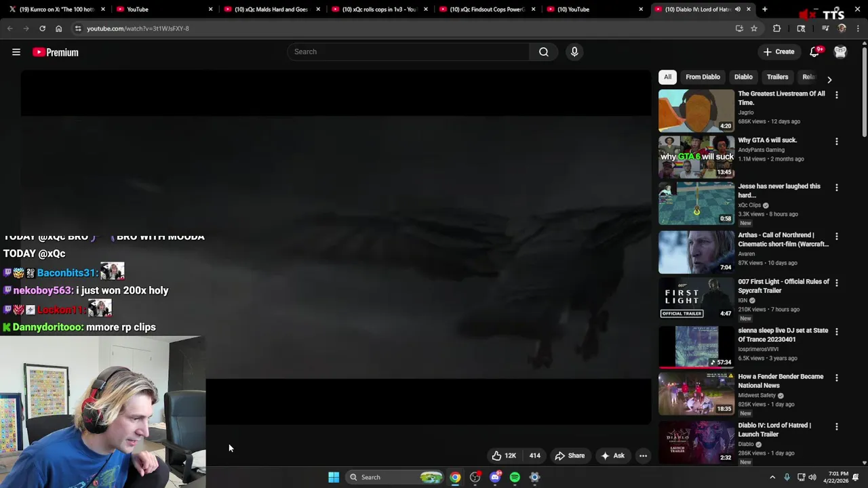Toggle system volume speaker in tray
This screenshot has width=868, height=488.
[812, 477]
